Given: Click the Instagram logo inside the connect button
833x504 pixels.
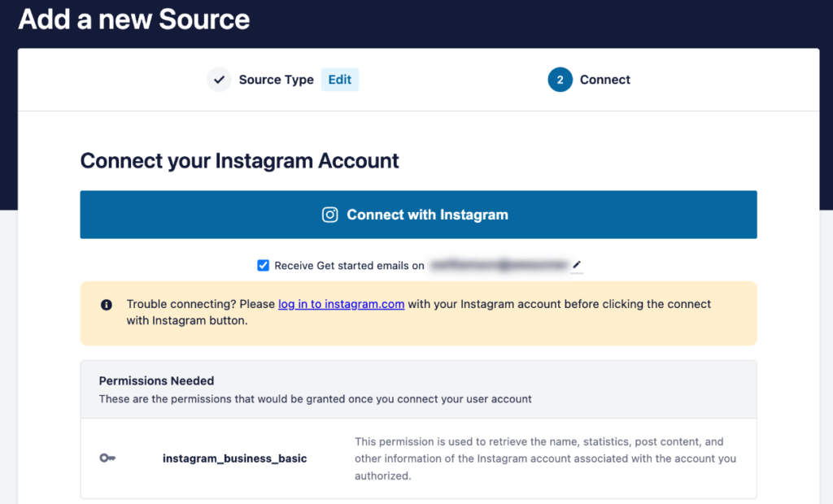Looking at the screenshot, I should coord(330,215).
